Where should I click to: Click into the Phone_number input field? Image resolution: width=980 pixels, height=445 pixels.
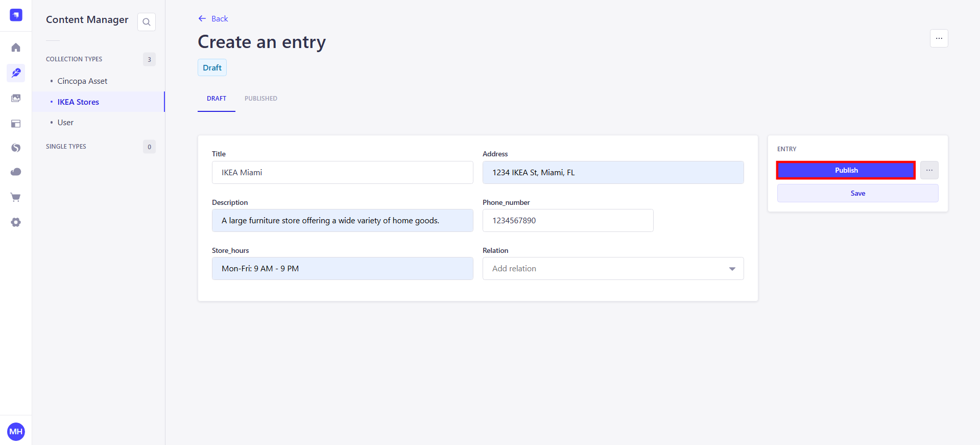pyautogui.click(x=568, y=221)
